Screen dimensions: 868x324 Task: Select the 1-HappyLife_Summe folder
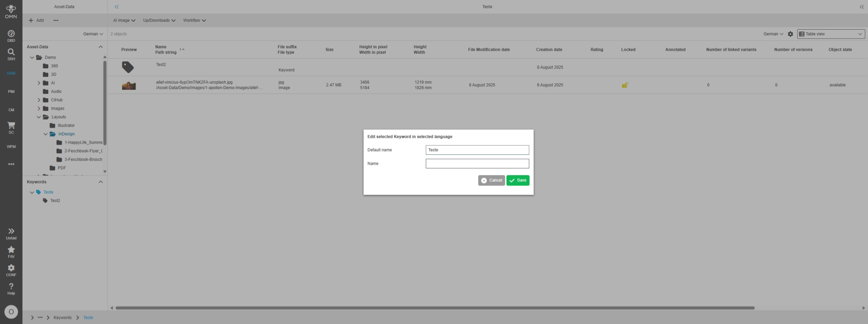click(x=83, y=143)
